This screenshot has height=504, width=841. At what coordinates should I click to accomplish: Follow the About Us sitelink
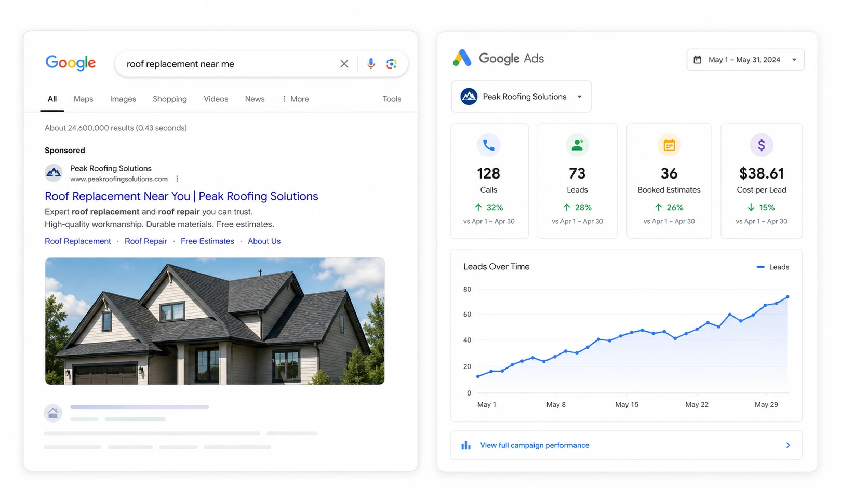pos(264,241)
